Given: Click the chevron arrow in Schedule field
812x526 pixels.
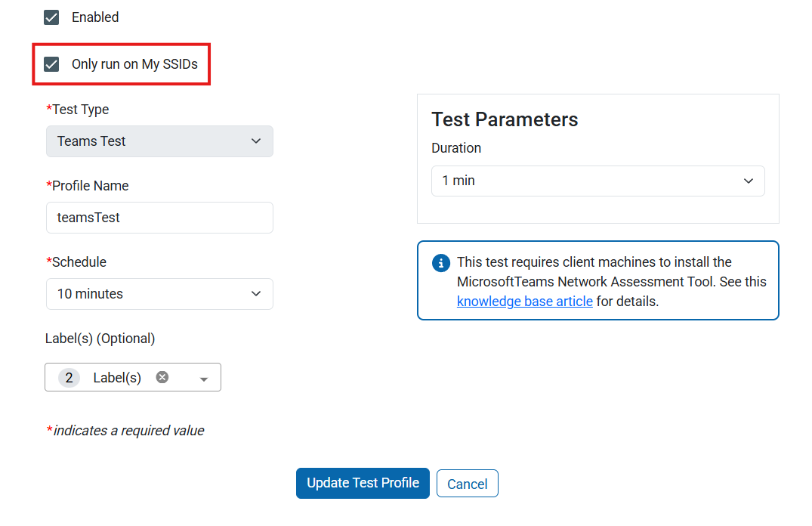Looking at the screenshot, I should point(256,294).
